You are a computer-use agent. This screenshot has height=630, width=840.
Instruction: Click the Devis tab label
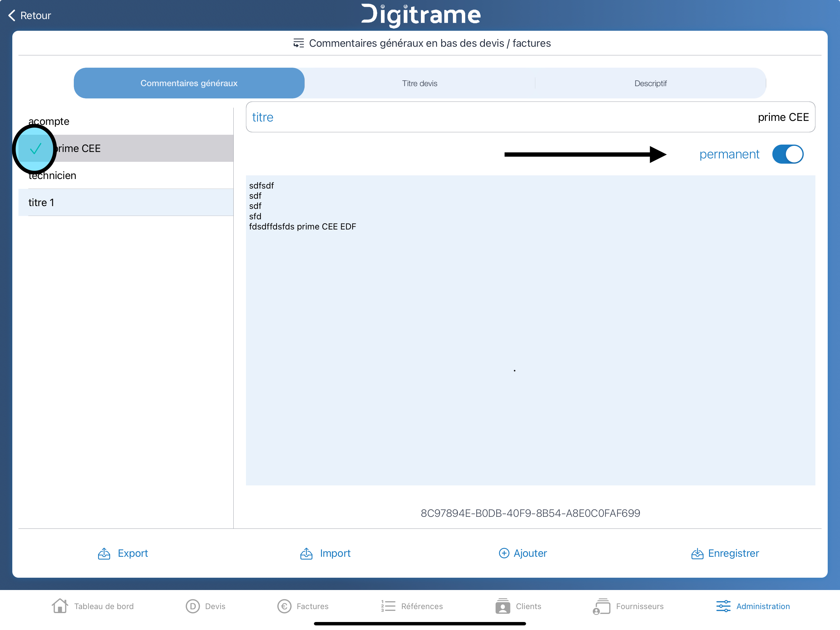[x=215, y=606]
